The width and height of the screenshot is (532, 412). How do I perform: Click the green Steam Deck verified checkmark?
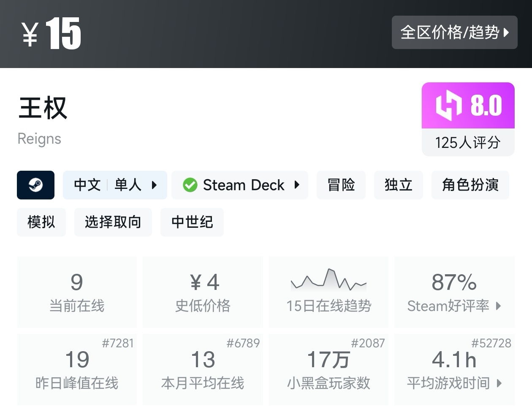[190, 185]
